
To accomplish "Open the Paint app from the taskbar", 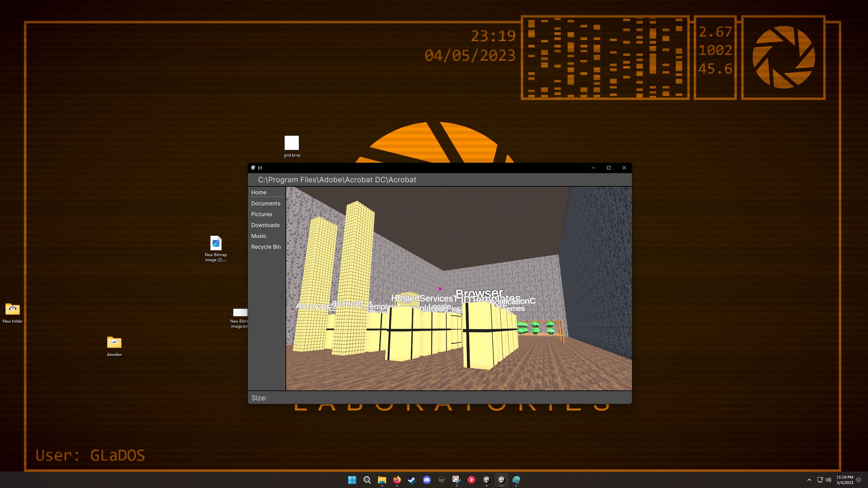I will click(517, 480).
